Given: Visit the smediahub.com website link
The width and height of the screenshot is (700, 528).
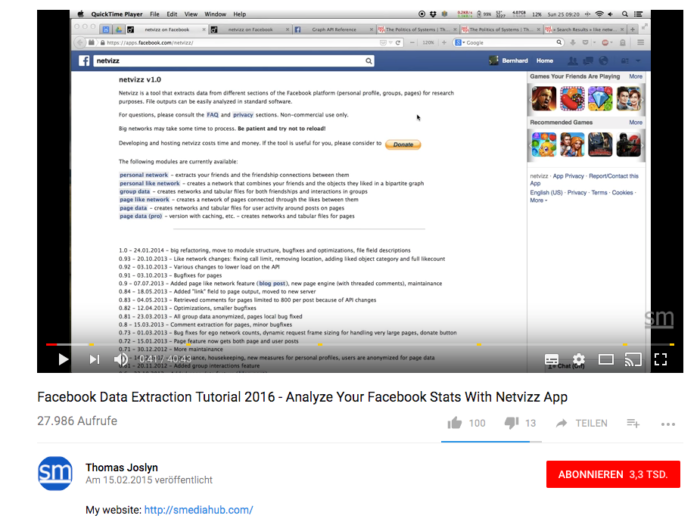Looking at the screenshot, I should pyautogui.click(x=199, y=510).
